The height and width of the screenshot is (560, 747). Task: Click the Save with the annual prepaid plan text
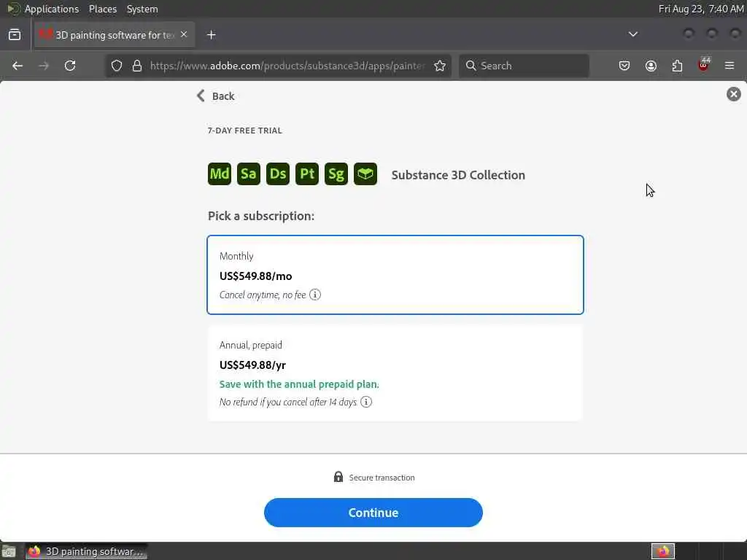(299, 384)
